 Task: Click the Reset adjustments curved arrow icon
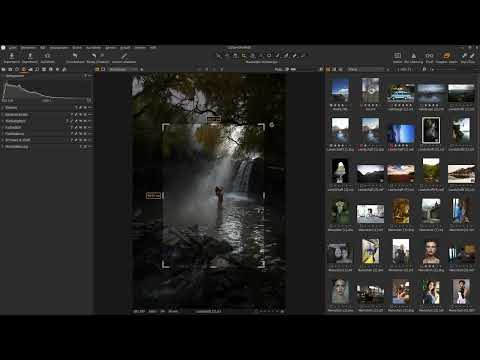pyautogui.click(x=75, y=56)
